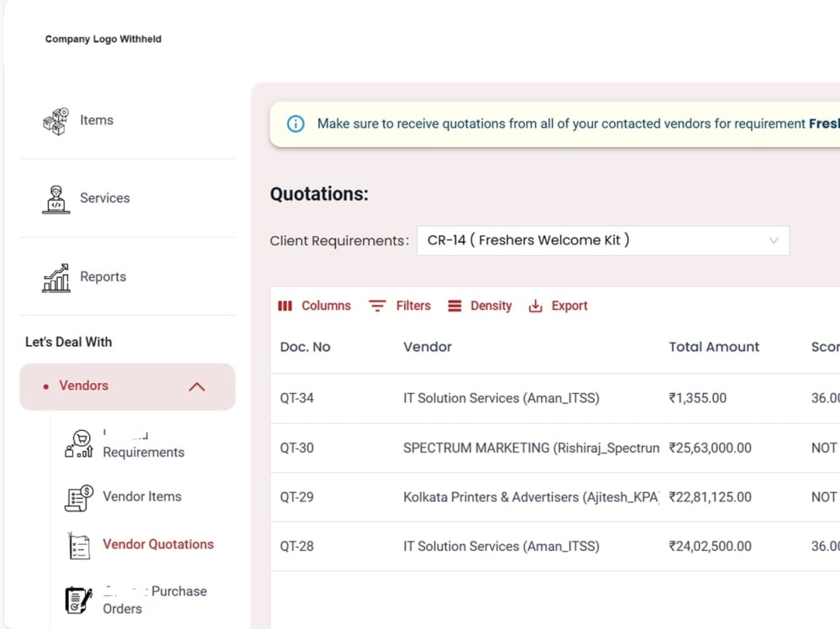This screenshot has width=840, height=629.
Task: Collapse the Vendors menu chevron
Action: tap(197, 387)
